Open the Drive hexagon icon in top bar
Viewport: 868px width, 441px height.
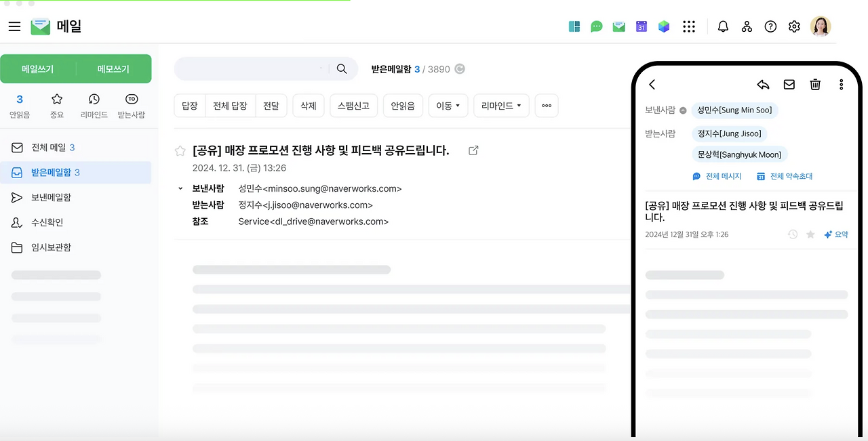(663, 26)
